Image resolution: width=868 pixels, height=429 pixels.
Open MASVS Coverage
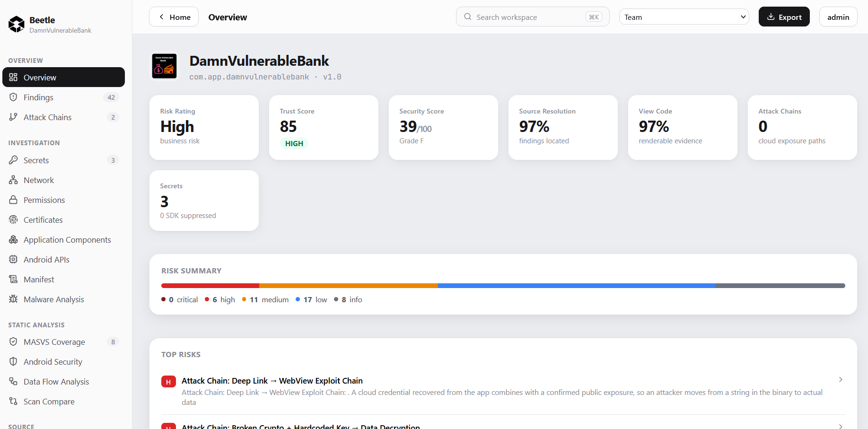click(63, 341)
